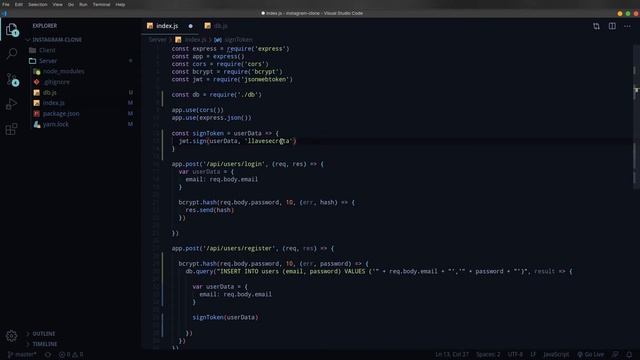Open the Extensions view
640x360 pixels.
click(12, 129)
